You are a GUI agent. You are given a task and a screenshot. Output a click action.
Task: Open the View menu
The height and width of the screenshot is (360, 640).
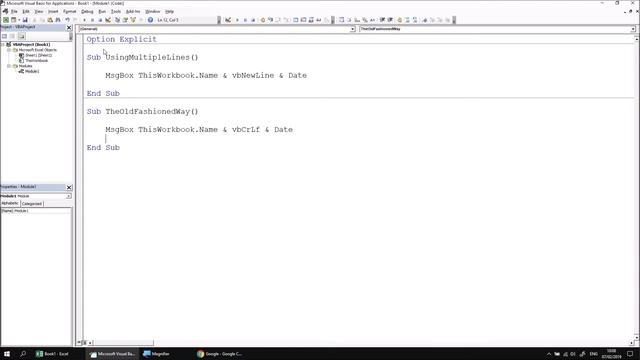[38, 11]
